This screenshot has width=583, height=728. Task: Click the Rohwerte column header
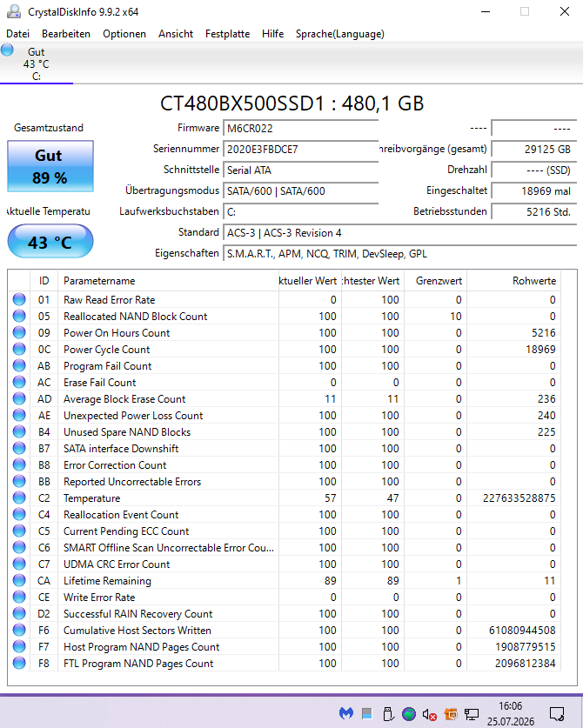point(513,281)
